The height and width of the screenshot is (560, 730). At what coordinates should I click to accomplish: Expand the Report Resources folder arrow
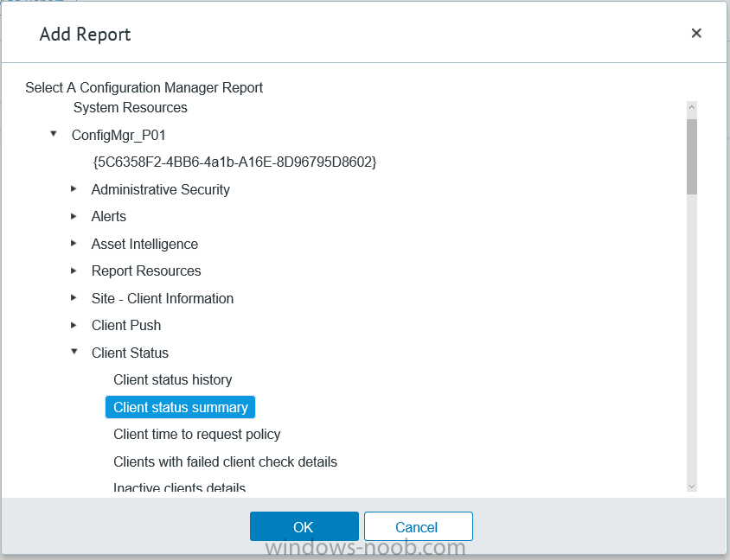(74, 270)
